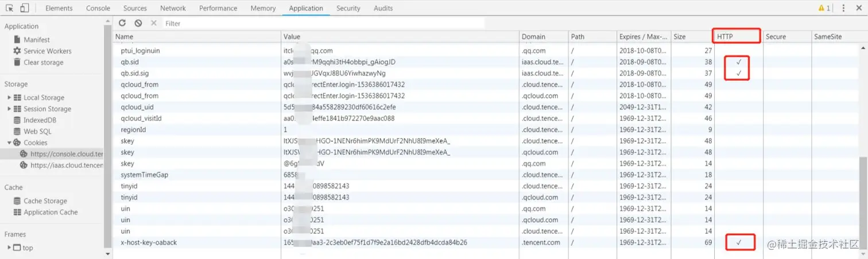Screen dimensions: 868x259
Task: Close the DevTools panel
Action: (859, 8)
